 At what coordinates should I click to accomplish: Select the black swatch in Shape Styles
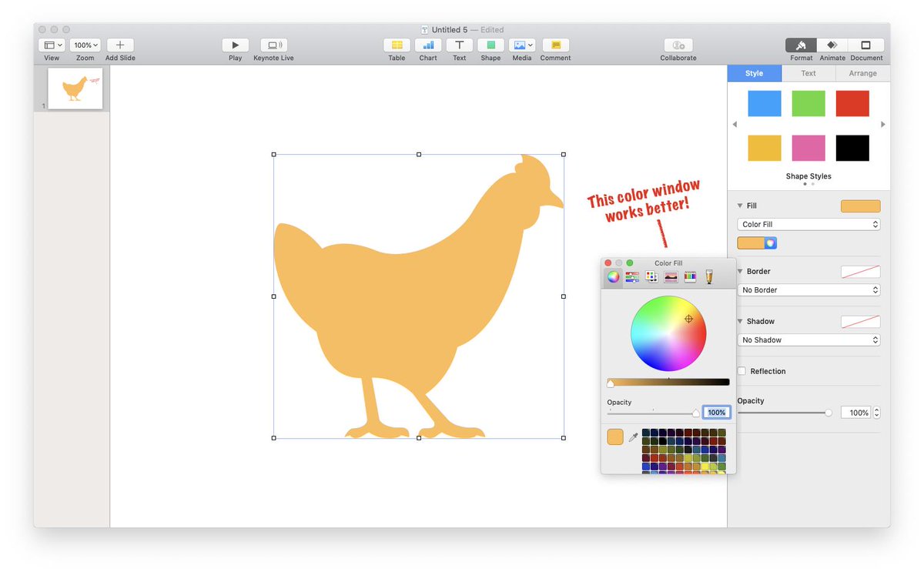pyautogui.click(x=852, y=147)
